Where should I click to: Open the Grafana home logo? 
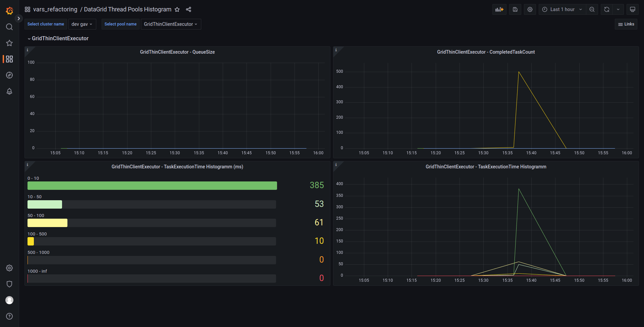[9, 11]
